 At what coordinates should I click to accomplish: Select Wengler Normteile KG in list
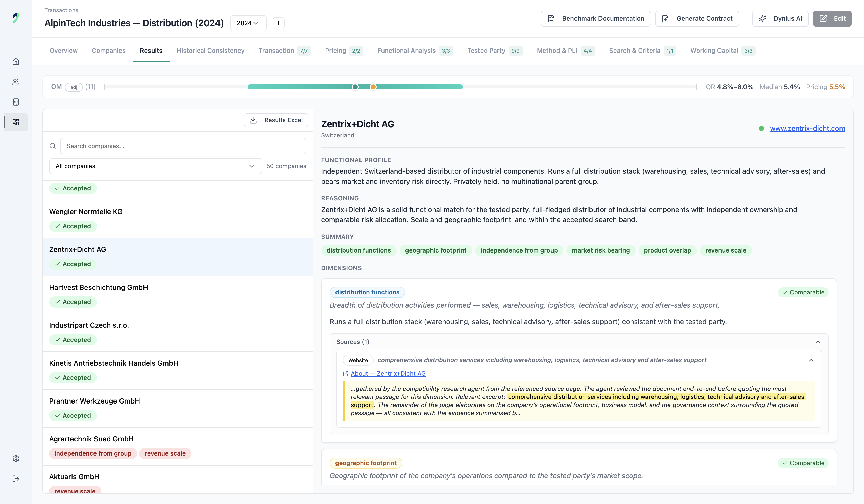(x=178, y=219)
